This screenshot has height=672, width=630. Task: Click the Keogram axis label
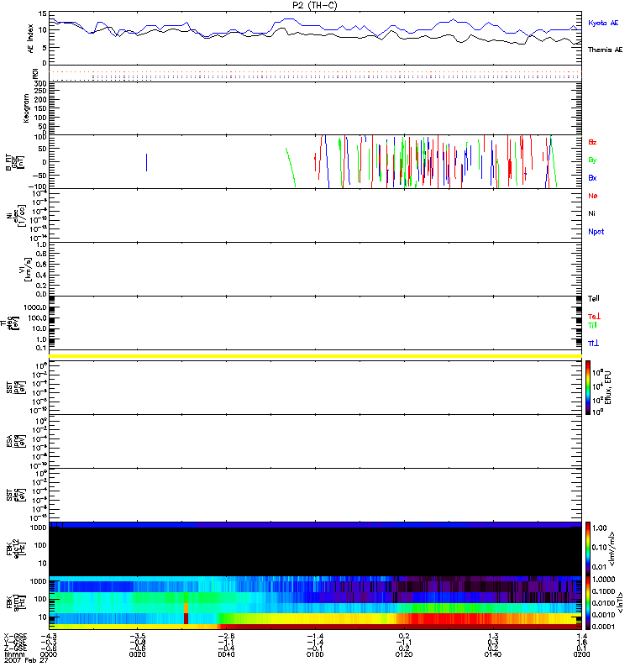(26, 108)
